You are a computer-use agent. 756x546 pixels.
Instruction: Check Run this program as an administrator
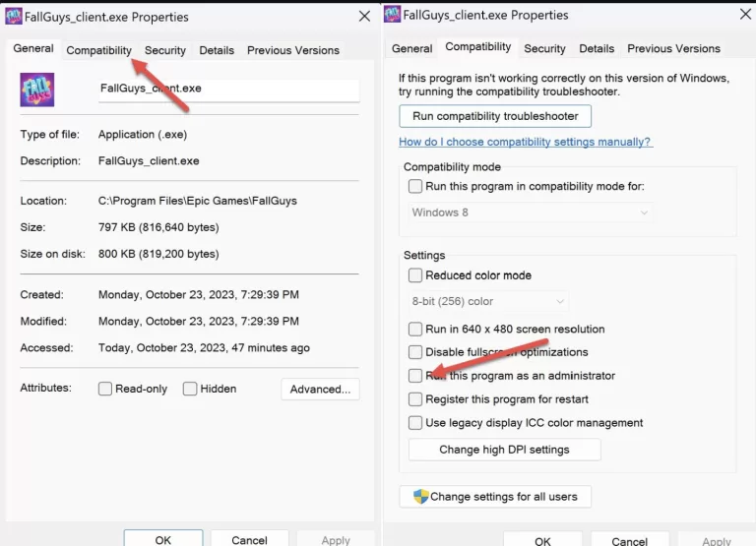tap(415, 376)
